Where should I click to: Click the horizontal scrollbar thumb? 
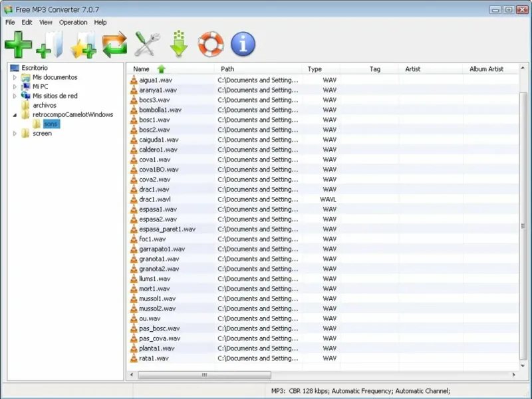205,375
